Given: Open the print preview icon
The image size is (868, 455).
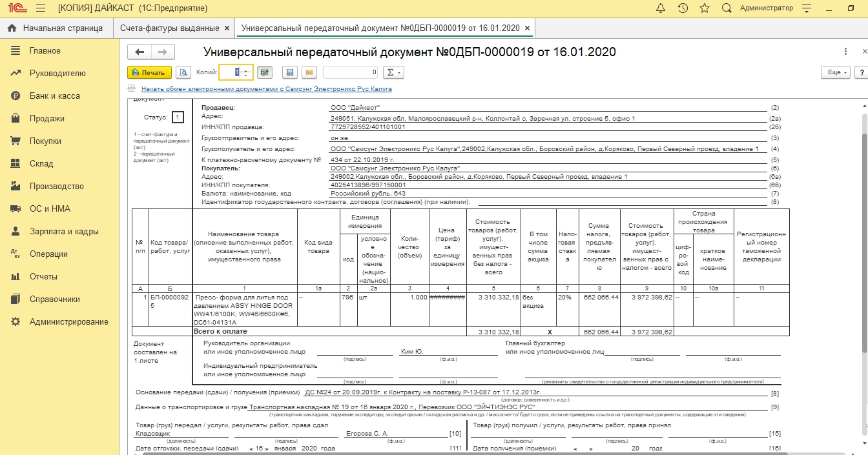Looking at the screenshot, I should click(x=183, y=72).
